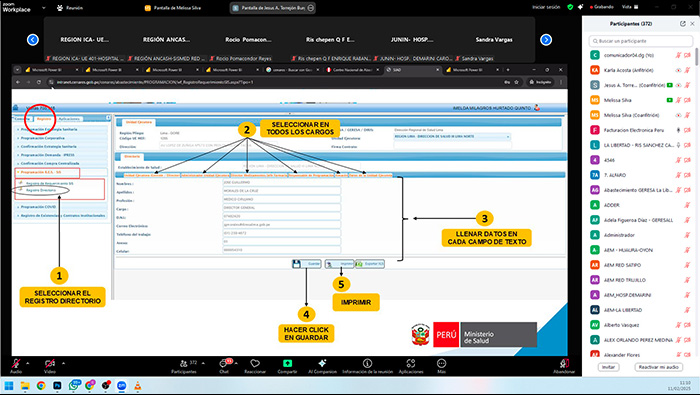The height and width of the screenshot is (395, 700).
Task: Expand Video options arrow
Action: pyautogui.click(x=63, y=363)
